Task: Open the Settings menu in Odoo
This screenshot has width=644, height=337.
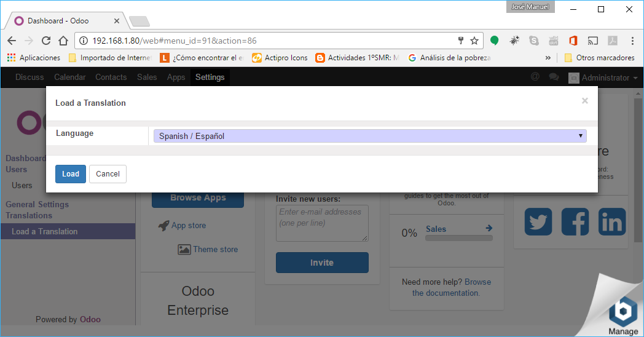Action: [210, 77]
